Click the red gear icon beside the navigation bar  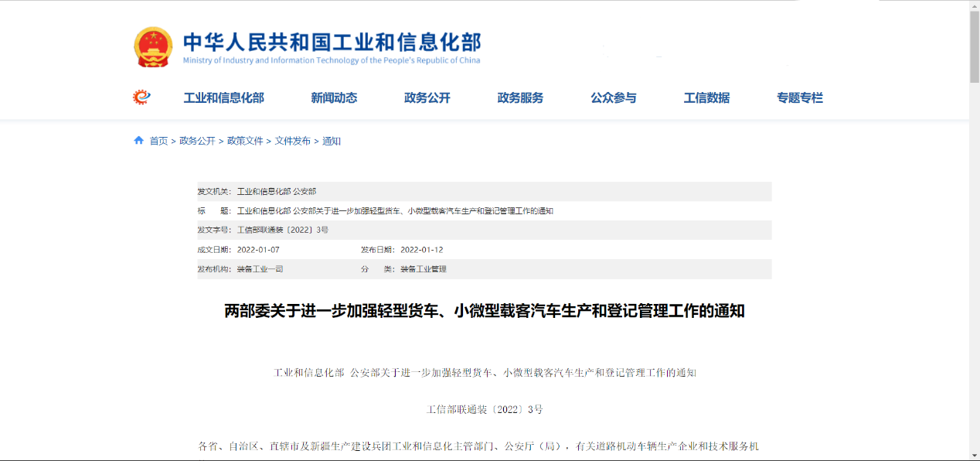pos(141,97)
